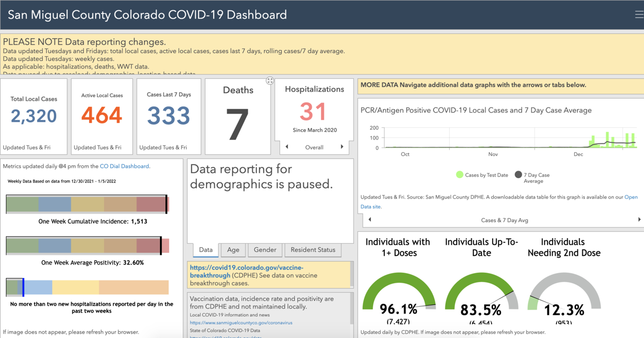Click the Since March 2020 text
644x338 pixels.
(x=314, y=130)
